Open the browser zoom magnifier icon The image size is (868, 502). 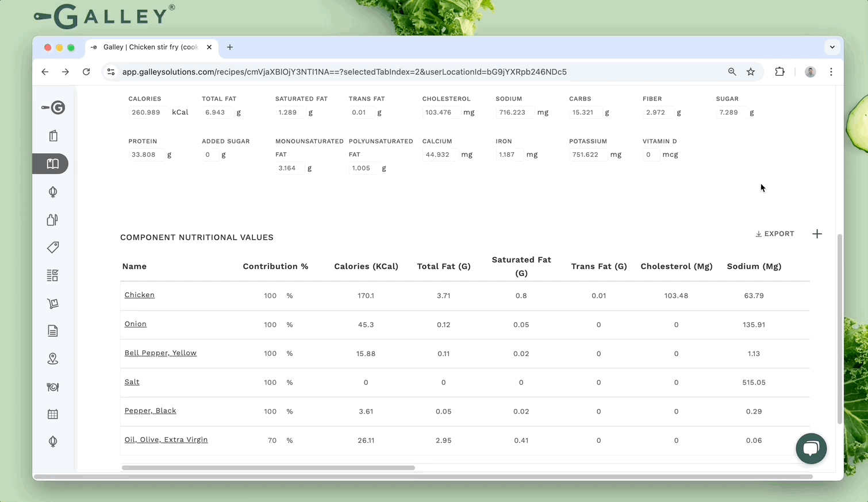pyautogui.click(x=732, y=72)
